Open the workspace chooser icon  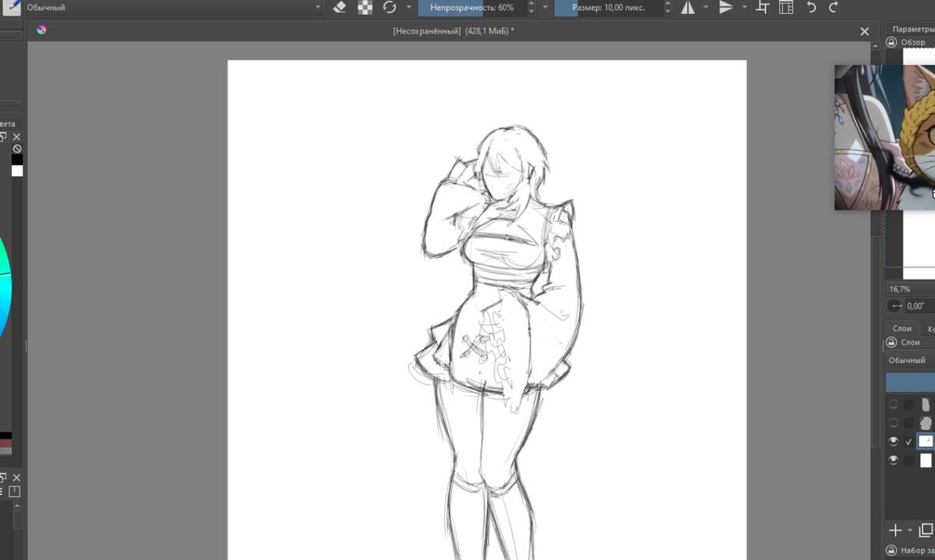click(x=786, y=7)
